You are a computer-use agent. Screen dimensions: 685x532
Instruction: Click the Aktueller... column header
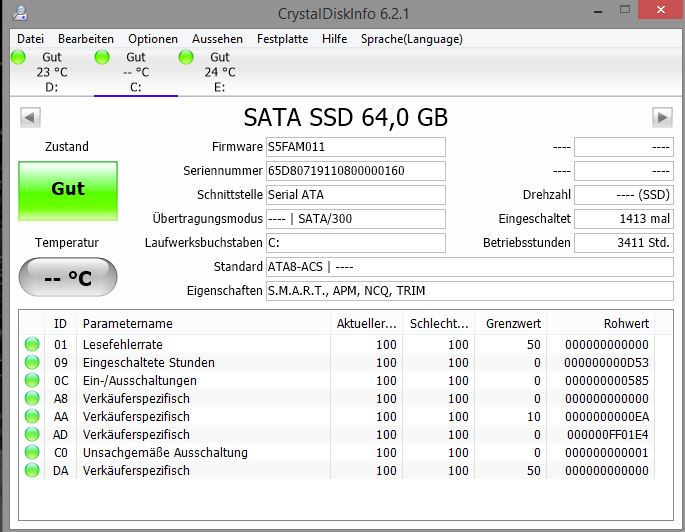366,324
